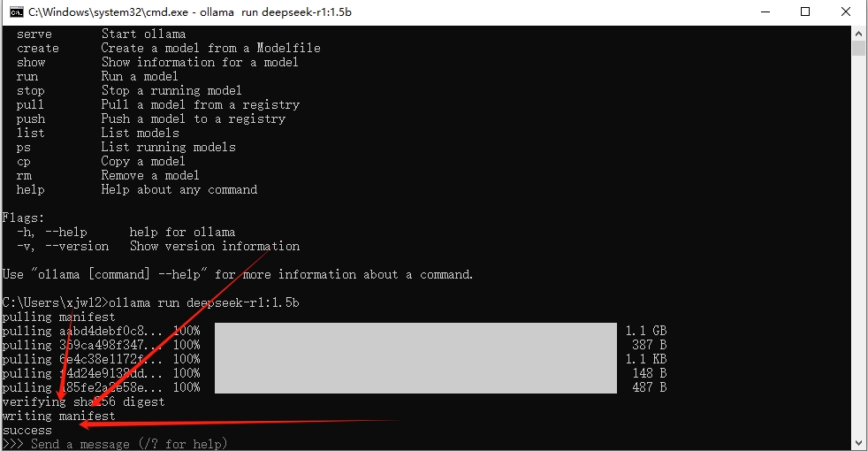This screenshot has height=451, width=868.
Task: Click the 'pulling manifest' line
Action: [x=58, y=317]
